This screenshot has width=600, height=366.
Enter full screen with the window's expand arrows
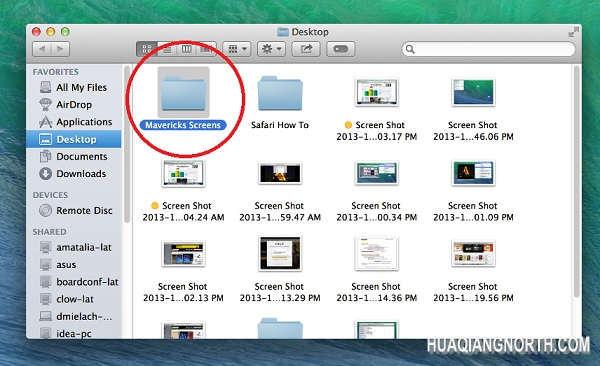(x=573, y=32)
